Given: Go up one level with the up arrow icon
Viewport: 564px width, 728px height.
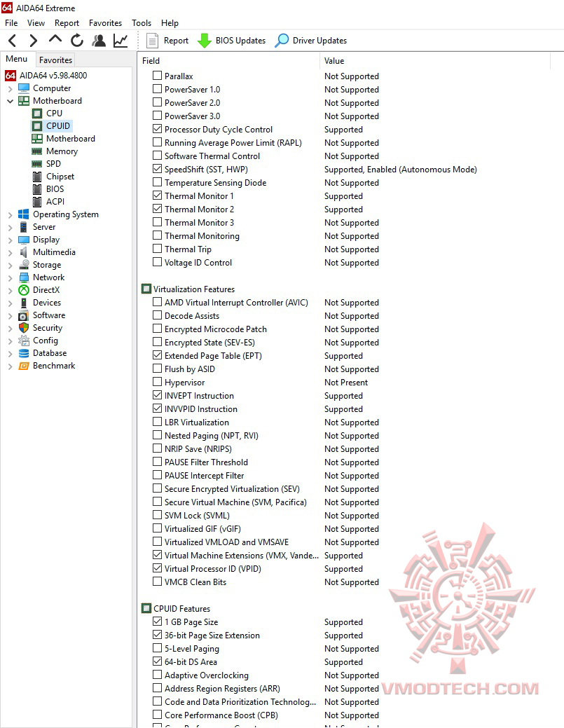Looking at the screenshot, I should coord(55,39).
